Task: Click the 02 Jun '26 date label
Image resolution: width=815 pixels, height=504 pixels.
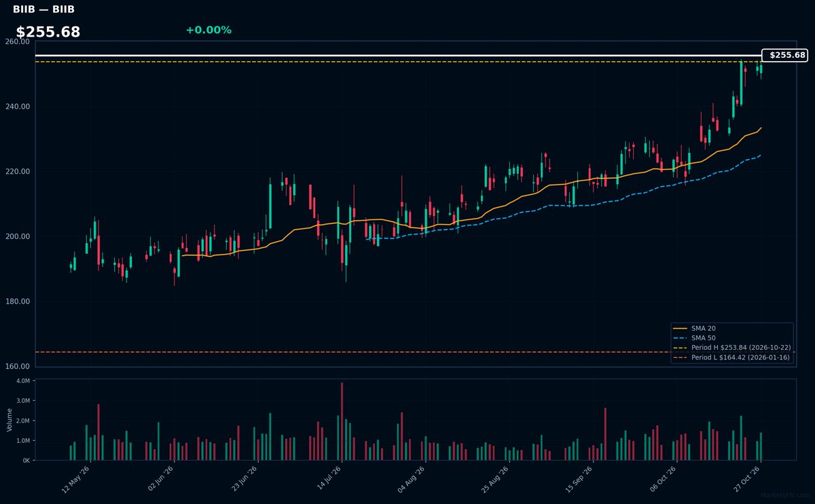Action: 160,480
